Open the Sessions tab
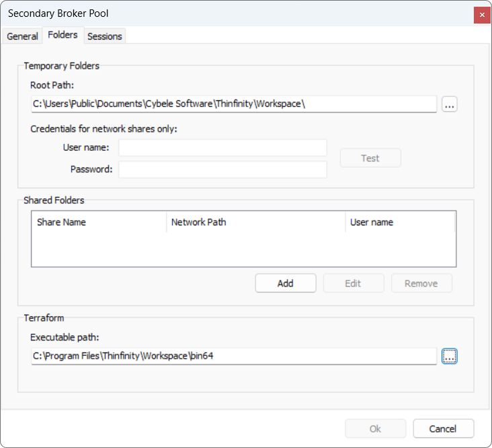492x448 pixels. 104,36
